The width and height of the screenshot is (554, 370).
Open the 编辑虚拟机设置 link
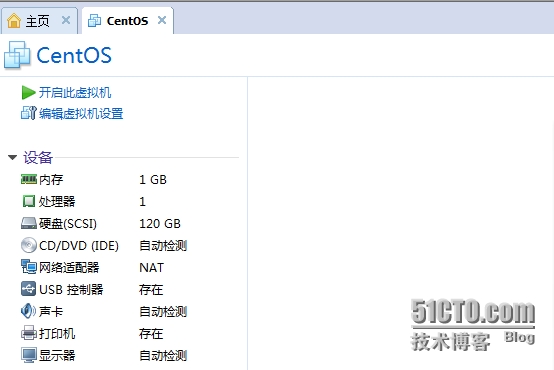point(81,114)
